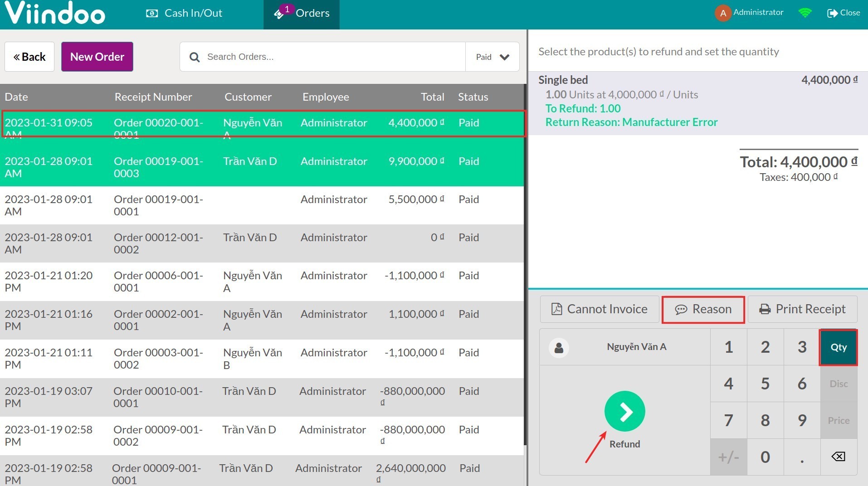Image resolution: width=868 pixels, height=486 pixels.
Task: Click the New Order button
Action: [x=97, y=57]
